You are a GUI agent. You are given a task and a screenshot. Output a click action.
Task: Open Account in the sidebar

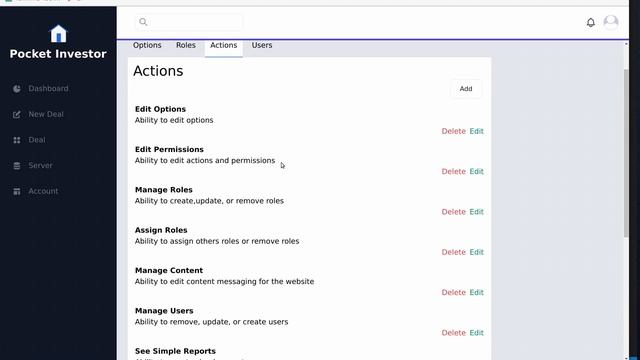coord(43,191)
